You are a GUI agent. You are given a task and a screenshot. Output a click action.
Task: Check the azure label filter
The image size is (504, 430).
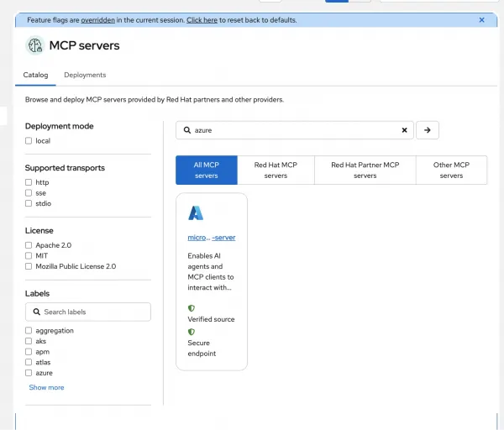point(29,373)
